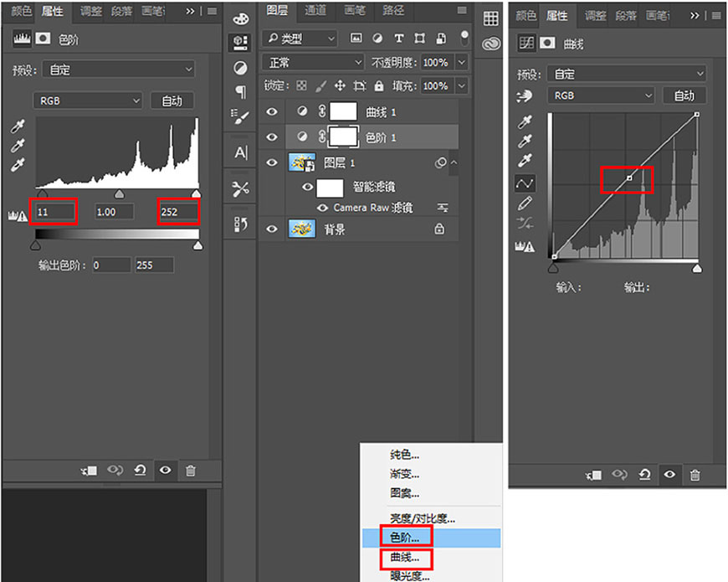This screenshot has height=582, width=728.
Task: Open the tool presets icon in dock
Action: [240, 189]
